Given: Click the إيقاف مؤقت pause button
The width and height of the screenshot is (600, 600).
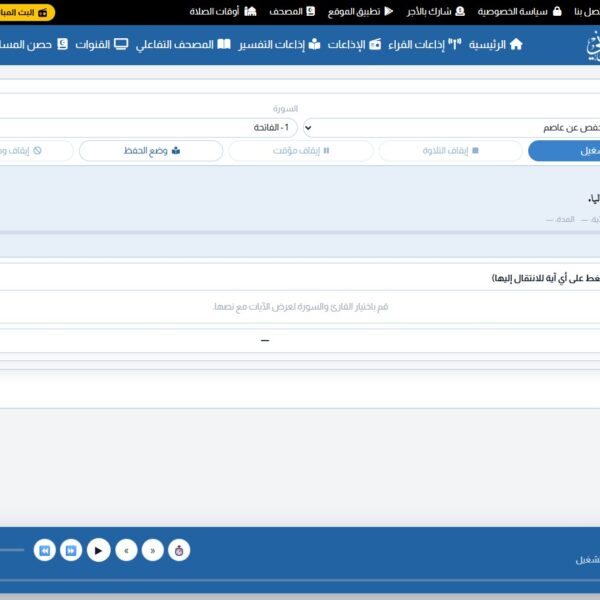Looking at the screenshot, I should pos(301,151).
